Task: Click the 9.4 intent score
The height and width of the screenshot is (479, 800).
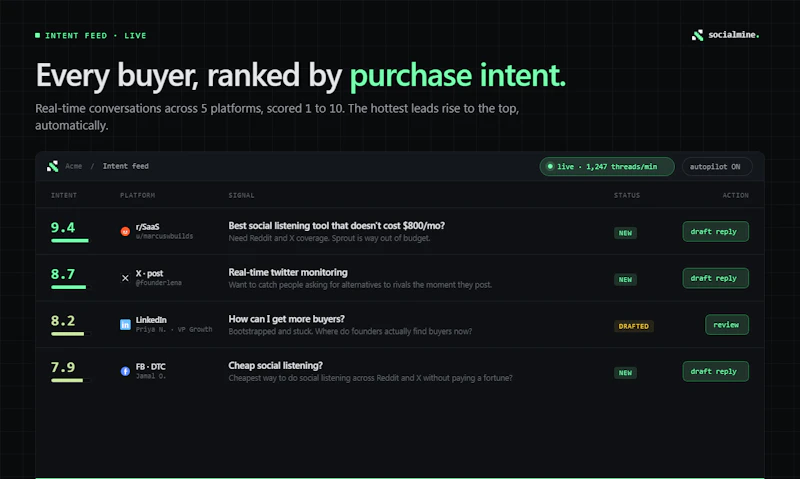Action: click(63, 228)
